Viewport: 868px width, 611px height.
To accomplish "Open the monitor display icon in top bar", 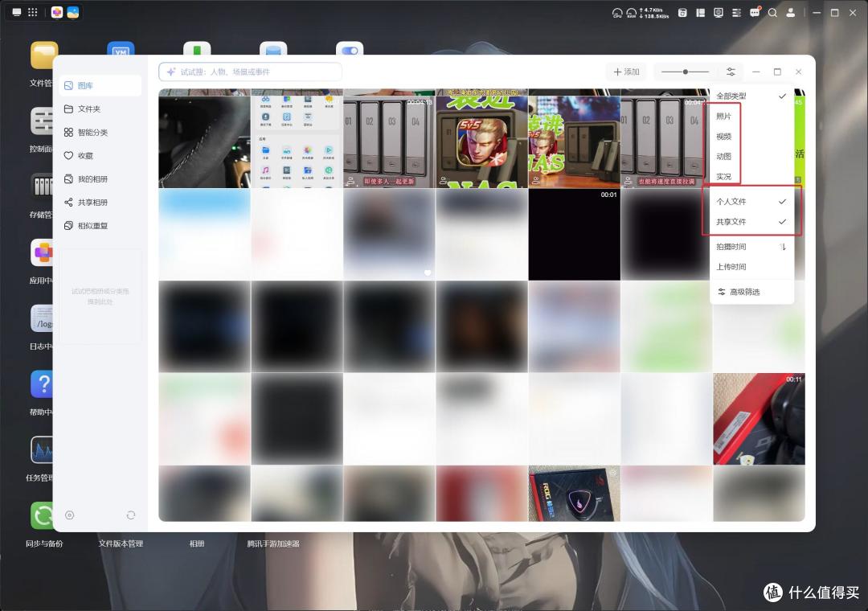I will [718, 13].
